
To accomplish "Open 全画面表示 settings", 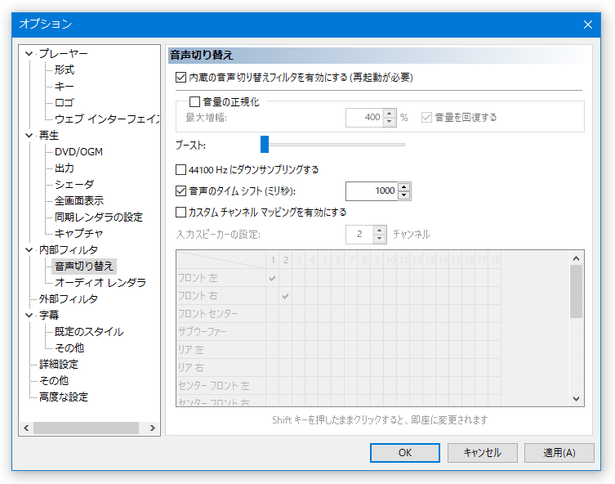I will click(x=79, y=201).
